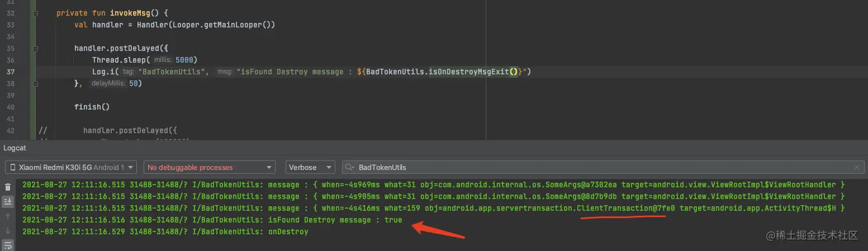Click the delayMillis value 50

[x=133, y=84]
